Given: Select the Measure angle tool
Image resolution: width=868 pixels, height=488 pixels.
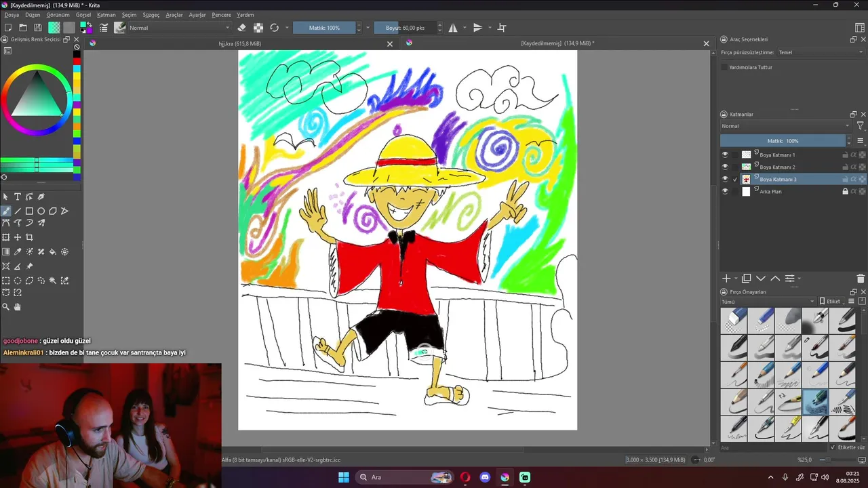Looking at the screenshot, I should pos(18,266).
